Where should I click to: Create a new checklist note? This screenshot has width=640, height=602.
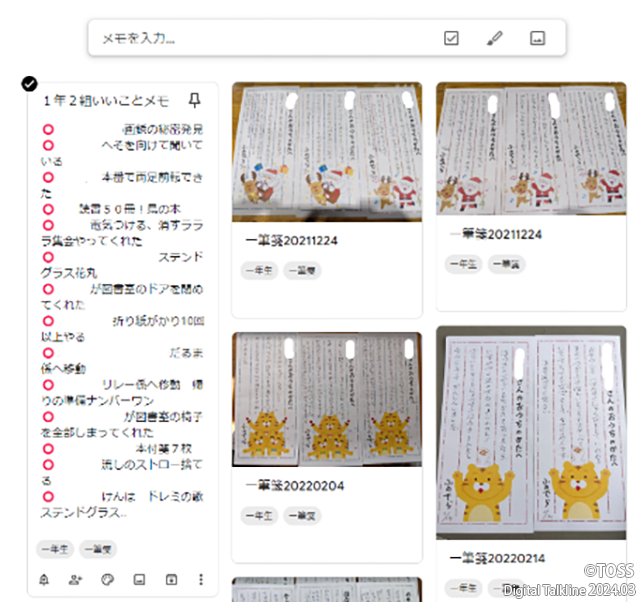pyautogui.click(x=451, y=38)
